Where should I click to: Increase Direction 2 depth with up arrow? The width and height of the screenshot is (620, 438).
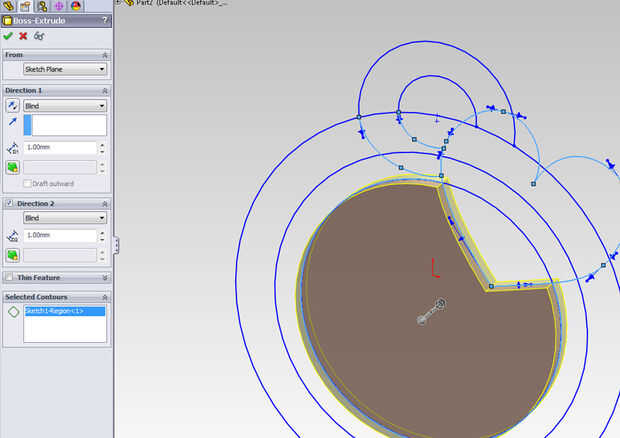[x=102, y=233]
